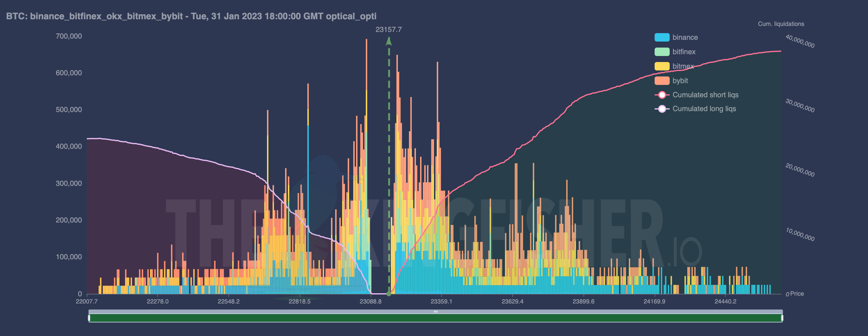Screen dimensions: 868x336
Task: Click the left handle of zoom slider
Action: pyautogui.click(x=89, y=318)
